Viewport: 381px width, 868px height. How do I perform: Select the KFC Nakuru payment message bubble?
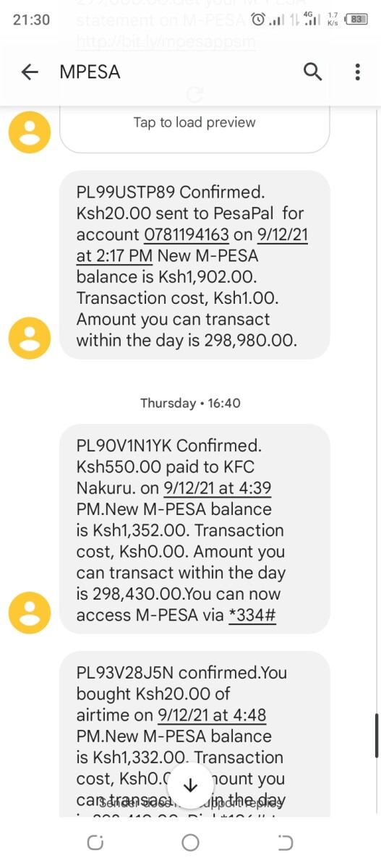[194, 529]
